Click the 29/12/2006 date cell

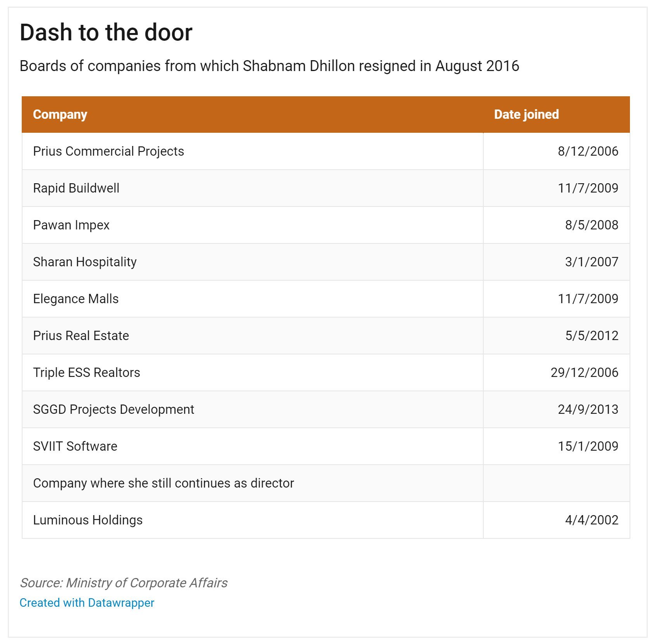pos(584,373)
